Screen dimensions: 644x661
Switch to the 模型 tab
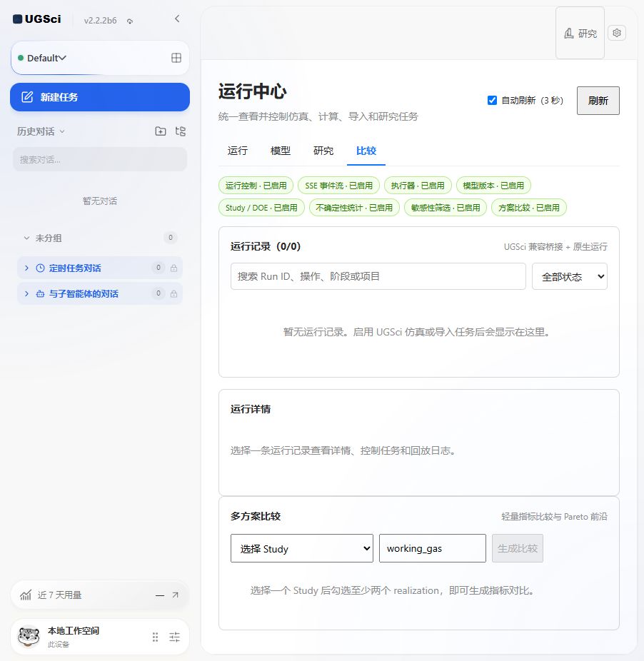[281, 151]
